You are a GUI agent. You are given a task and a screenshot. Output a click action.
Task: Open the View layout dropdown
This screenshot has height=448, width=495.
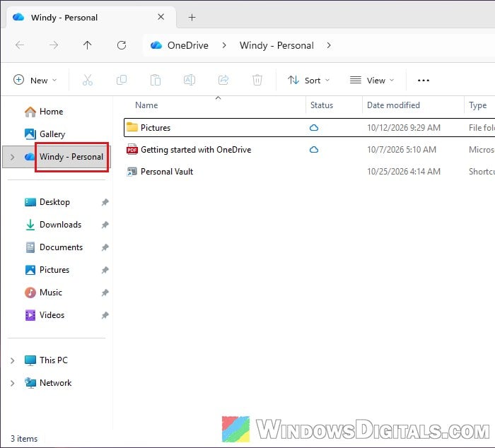[x=372, y=80]
